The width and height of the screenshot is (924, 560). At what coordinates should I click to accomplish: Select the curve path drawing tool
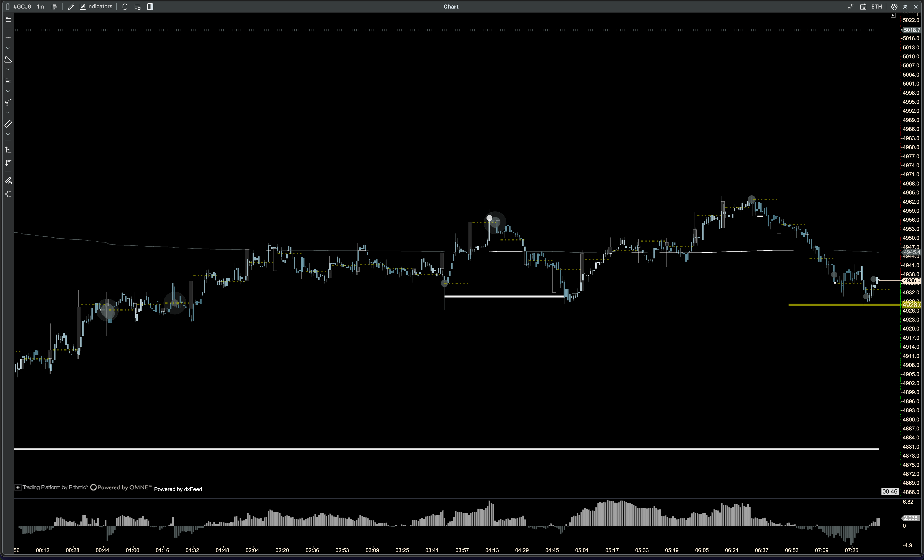click(x=8, y=102)
